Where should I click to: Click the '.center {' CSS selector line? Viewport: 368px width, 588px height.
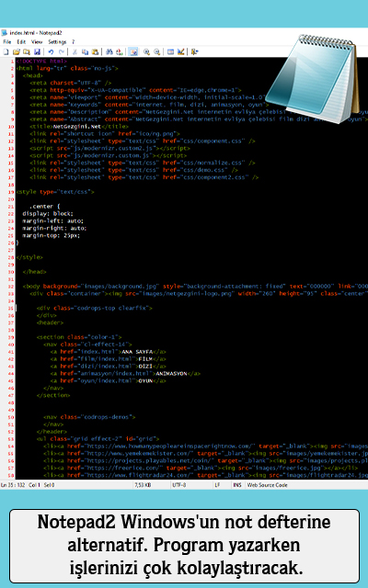coord(44,206)
